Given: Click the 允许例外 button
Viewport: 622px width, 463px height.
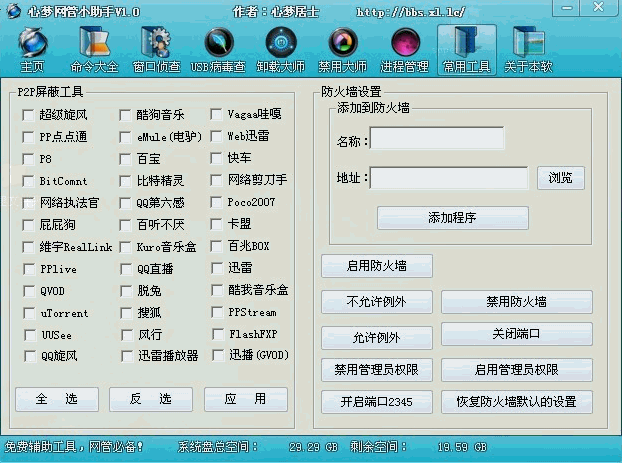Looking at the screenshot, I should pyautogui.click(x=377, y=338).
